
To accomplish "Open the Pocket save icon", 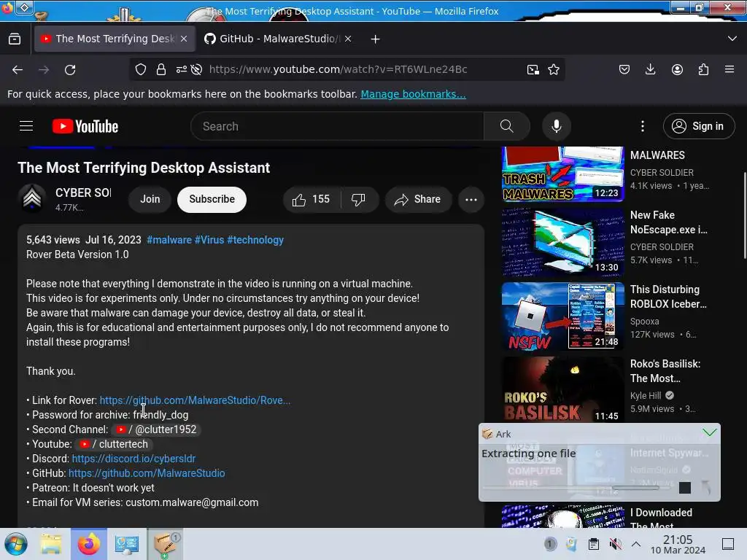I will [x=624, y=69].
